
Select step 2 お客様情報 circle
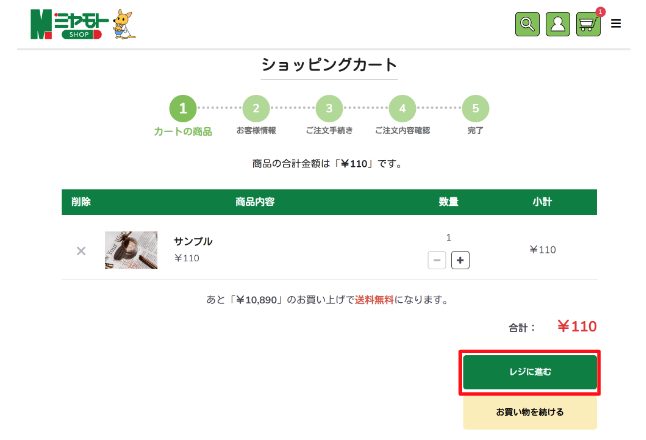[256, 108]
